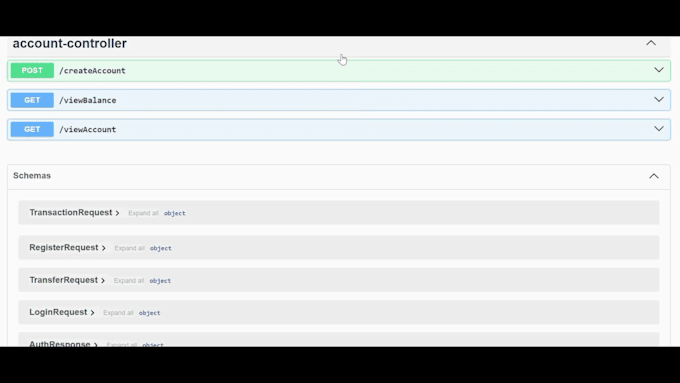Open the /createAccount endpoint path

point(92,71)
